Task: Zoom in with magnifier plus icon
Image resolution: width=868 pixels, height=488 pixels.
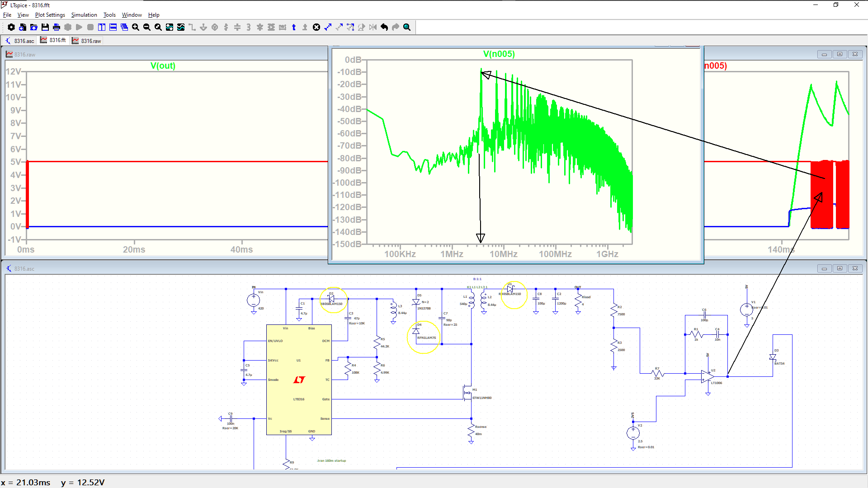Action: (x=136, y=27)
